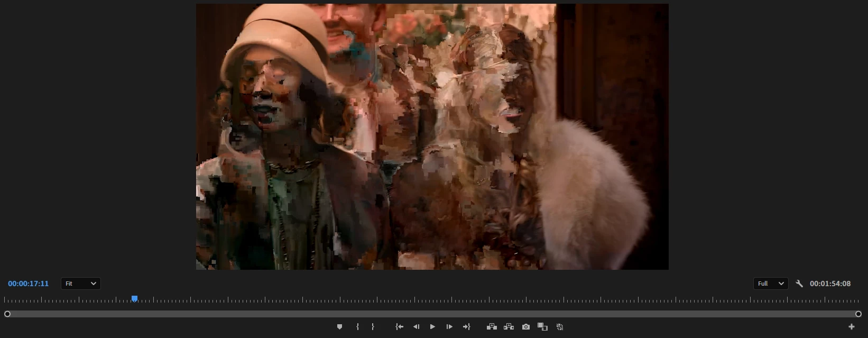Click the video preview frame
This screenshot has height=338, width=868.
[432, 136]
